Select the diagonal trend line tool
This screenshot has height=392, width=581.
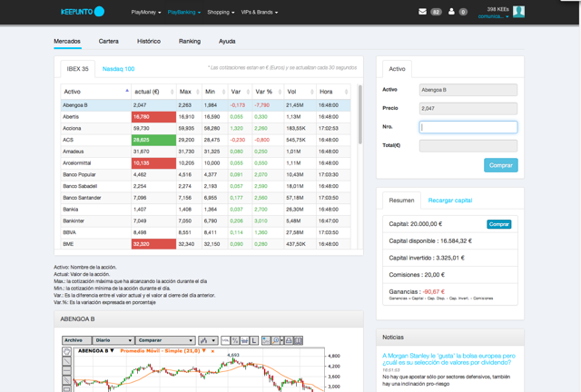[x=66, y=361]
